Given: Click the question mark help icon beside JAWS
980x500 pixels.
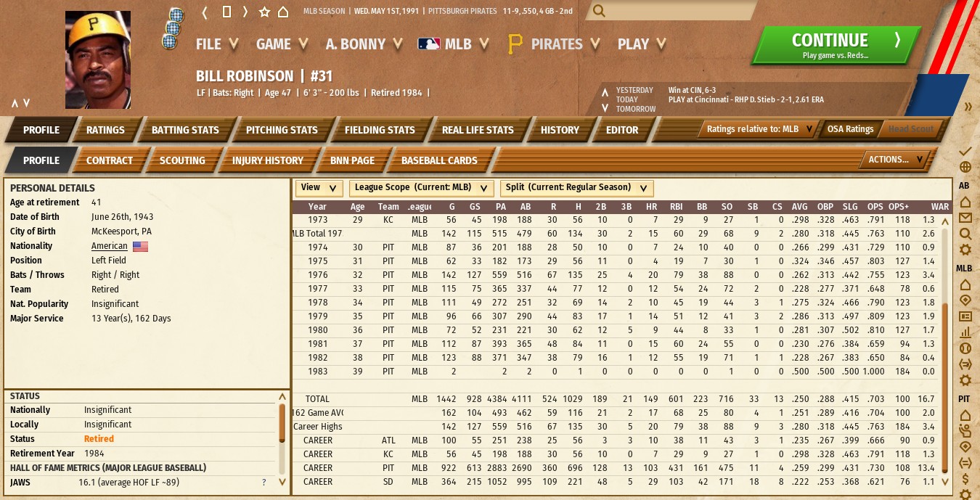Looking at the screenshot, I should pyautogui.click(x=264, y=483).
